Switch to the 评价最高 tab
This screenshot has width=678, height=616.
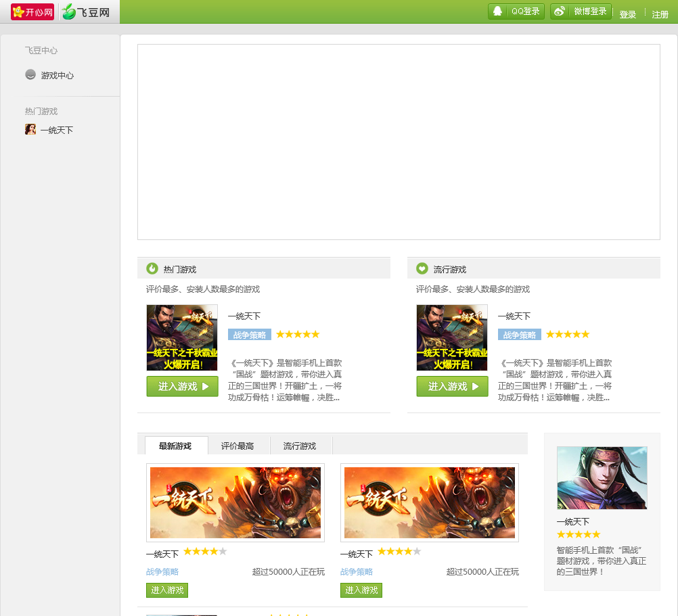238,446
